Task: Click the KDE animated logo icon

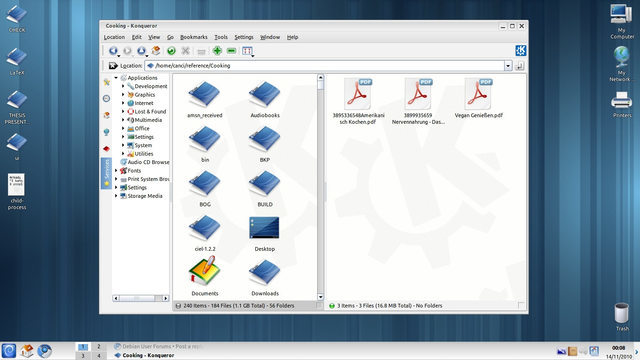Action: (520, 51)
